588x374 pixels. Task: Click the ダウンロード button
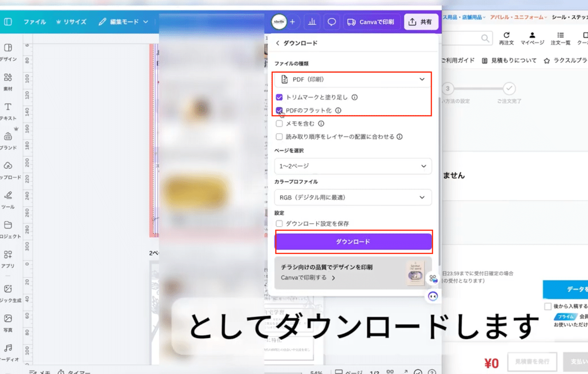point(353,241)
